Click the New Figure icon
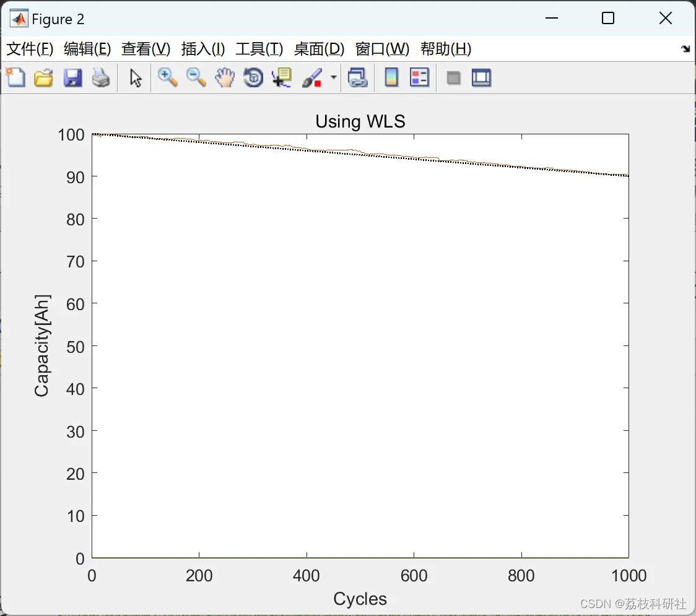The height and width of the screenshot is (616, 696). pyautogui.click(x=15, y=77)
